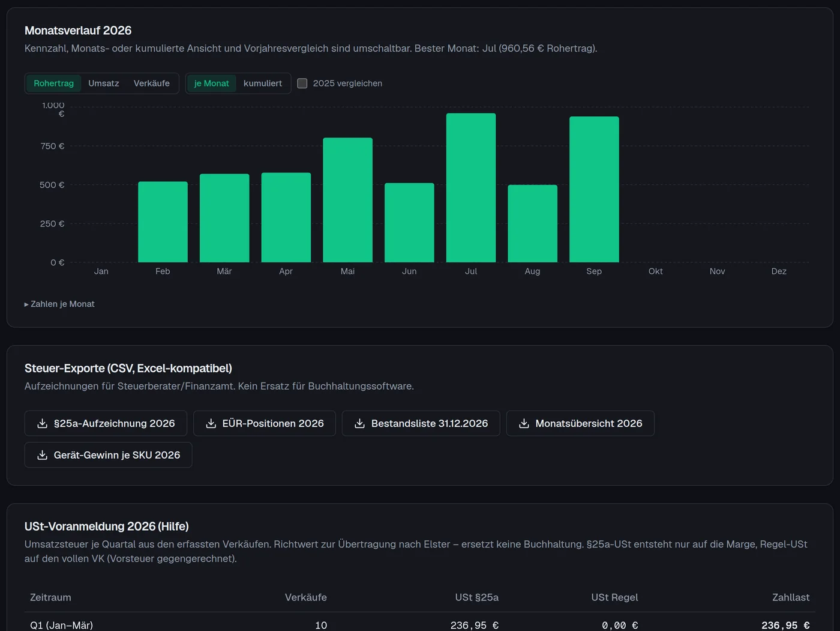This screenshot has width=840, height=631.
Task: Expand the Zahlen je Monat details
Action: [x=59, y=304]
